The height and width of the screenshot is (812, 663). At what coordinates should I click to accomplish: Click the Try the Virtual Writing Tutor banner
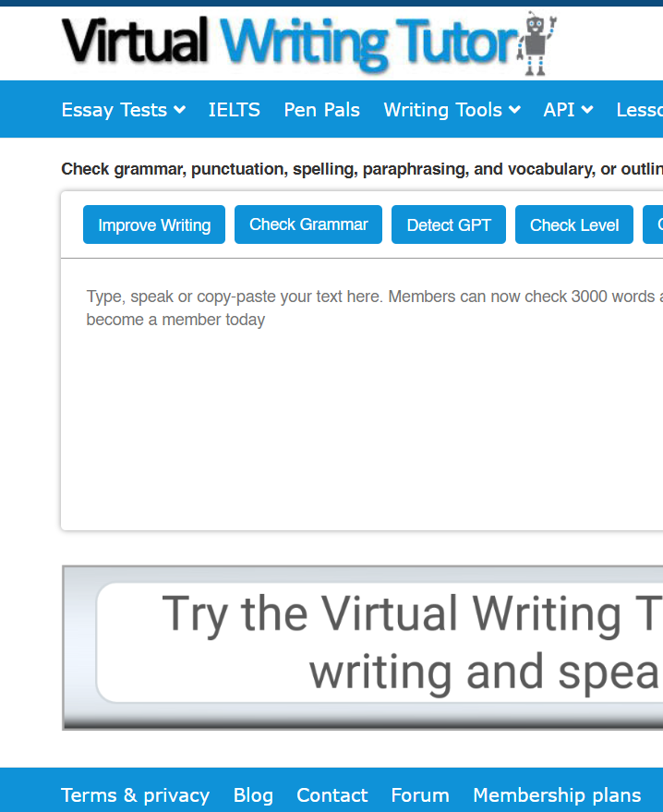coord(362,648)
